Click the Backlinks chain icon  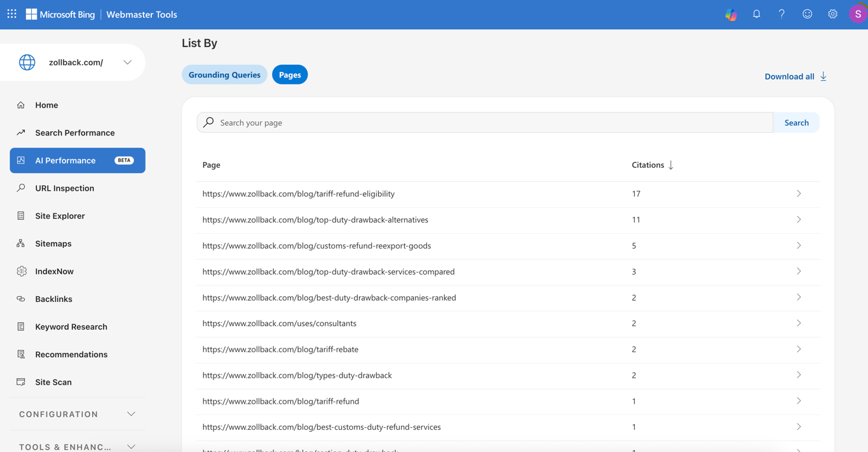tap(21, 299)
